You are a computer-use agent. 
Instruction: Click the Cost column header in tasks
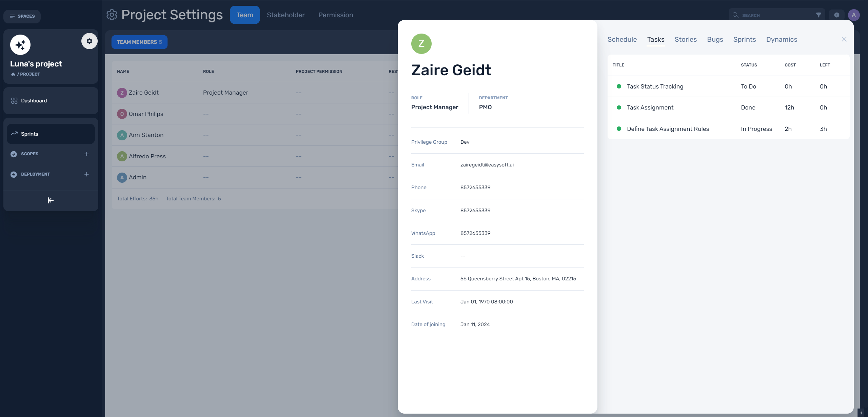coord(790,65)
